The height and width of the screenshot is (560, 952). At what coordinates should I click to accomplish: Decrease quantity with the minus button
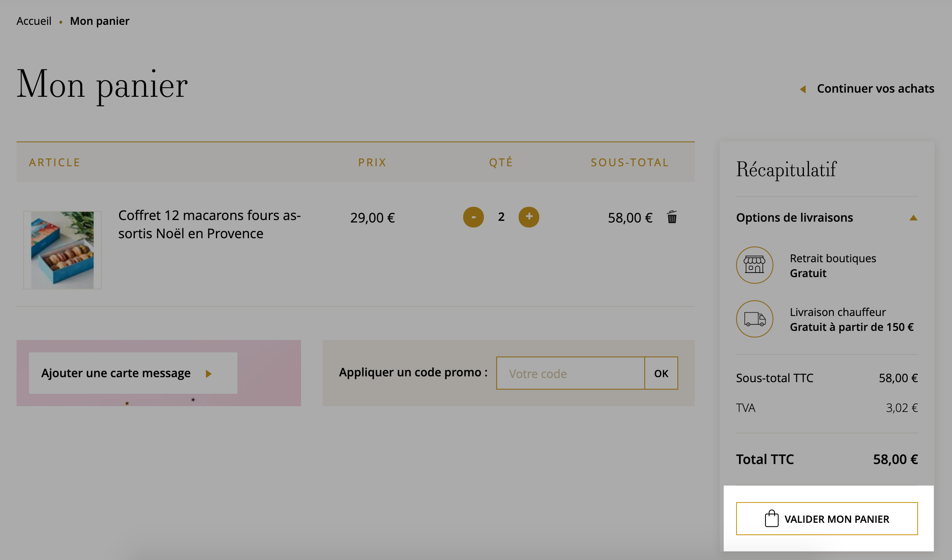[x=474, y=217]
